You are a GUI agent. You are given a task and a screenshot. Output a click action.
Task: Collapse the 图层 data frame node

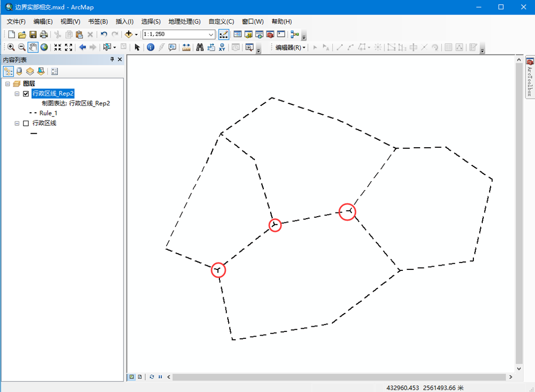(x=7, y=84)
